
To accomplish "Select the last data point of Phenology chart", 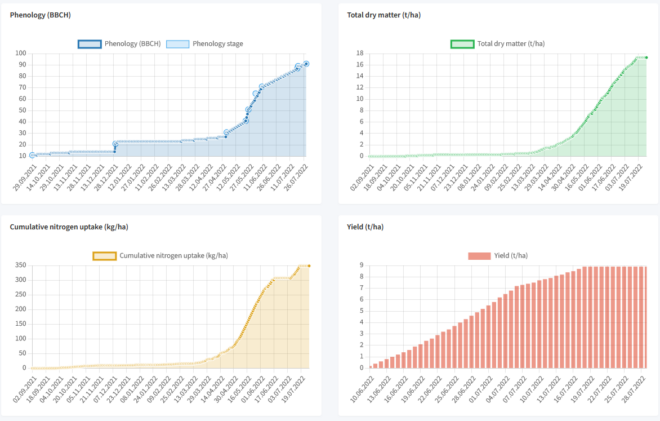I will pos(306,64).
